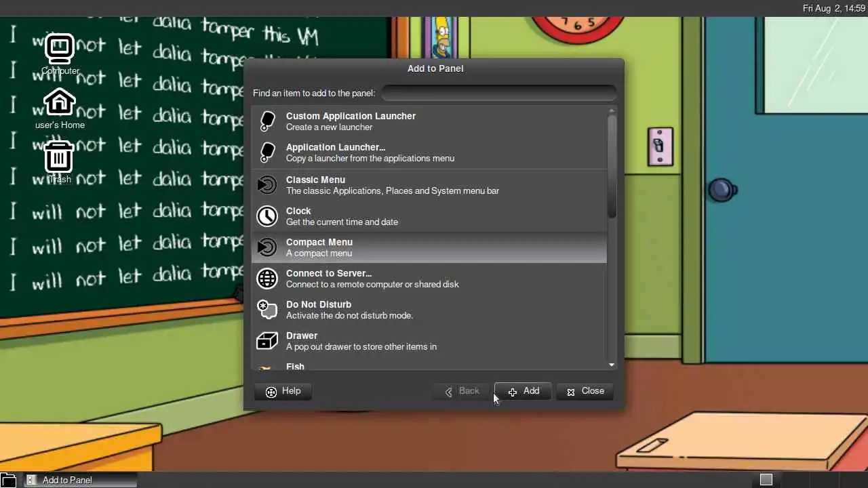
Task: Click the Application Launcher… icon
Action: coord(267,152)
